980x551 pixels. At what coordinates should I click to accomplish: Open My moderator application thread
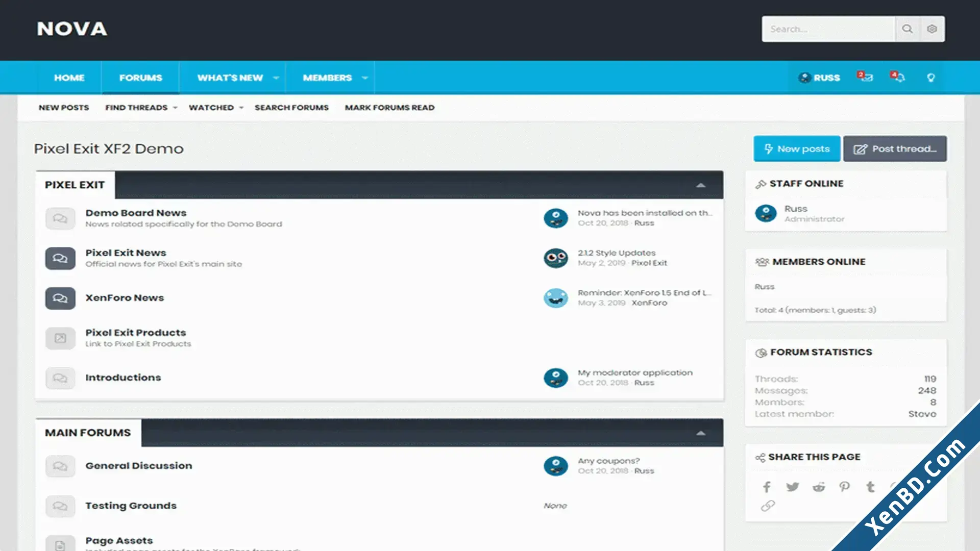point(635,373)
